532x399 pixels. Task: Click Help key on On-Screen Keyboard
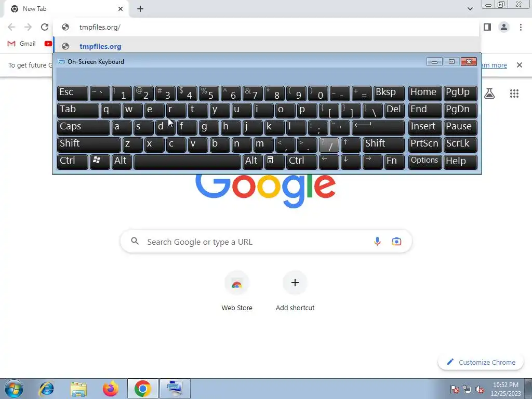point(460,162)
